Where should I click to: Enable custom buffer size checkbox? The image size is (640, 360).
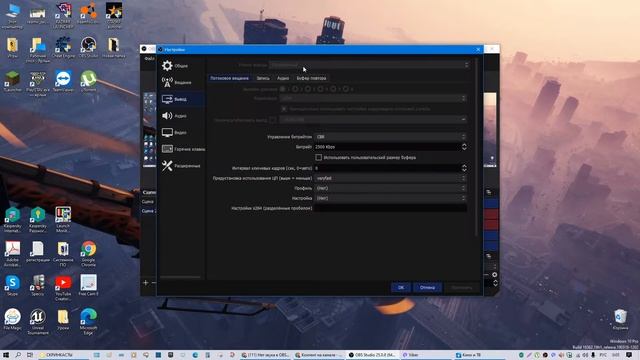pos(319,157)
